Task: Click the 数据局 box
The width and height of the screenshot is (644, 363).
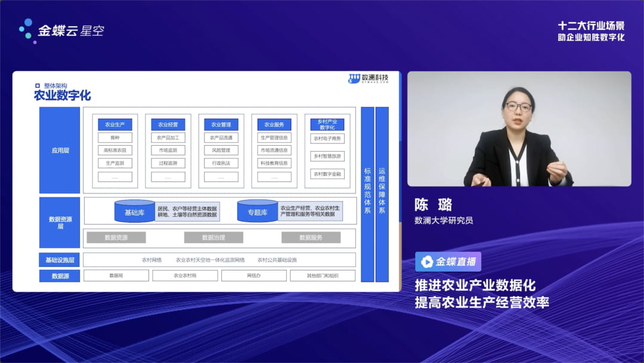Action: pyautogui.click(x=116, y=275)
